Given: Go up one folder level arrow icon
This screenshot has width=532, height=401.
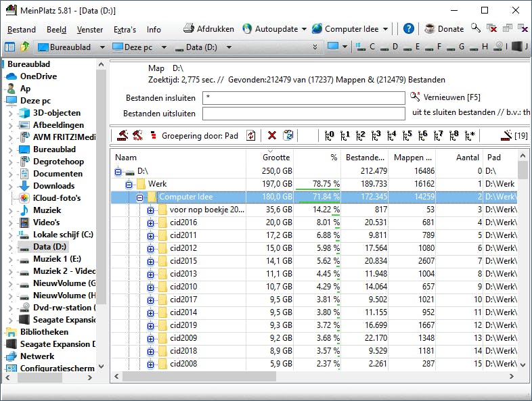Looking at the screenshot, I should point(25,47).
